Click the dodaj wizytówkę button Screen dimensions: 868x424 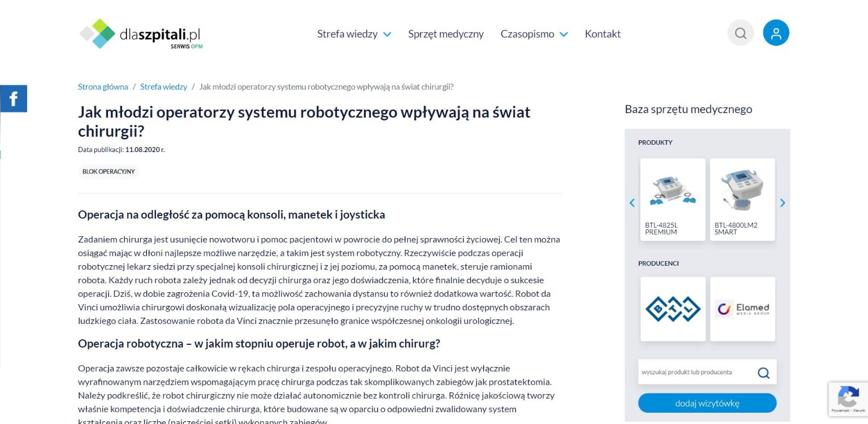(707, 403)
